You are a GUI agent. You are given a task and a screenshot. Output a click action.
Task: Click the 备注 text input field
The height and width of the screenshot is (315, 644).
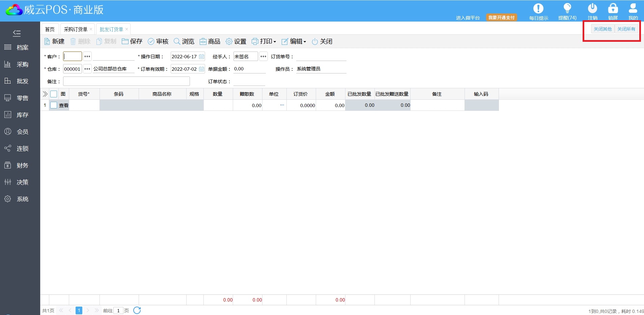pyautogui.click(x=126, y=82)
